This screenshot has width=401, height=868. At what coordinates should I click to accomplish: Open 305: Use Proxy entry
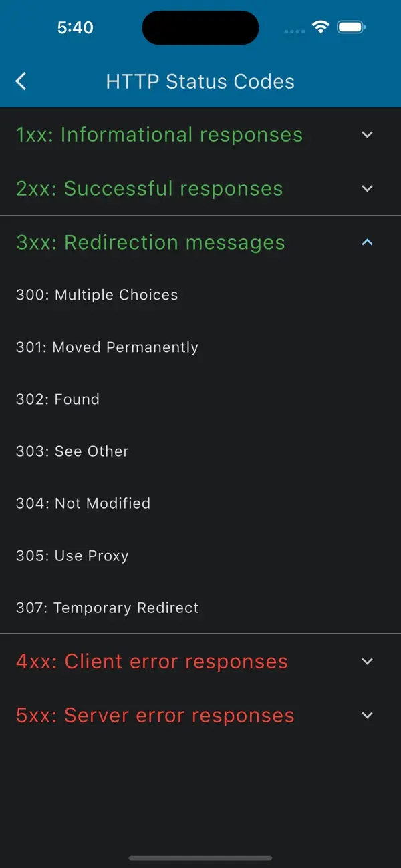tap(72, 555)
